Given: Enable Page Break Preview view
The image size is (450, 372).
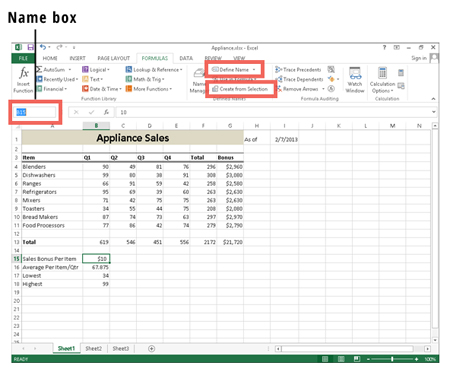Looking at the screenshot, I should pyautogui.click(x=357, y=359).
